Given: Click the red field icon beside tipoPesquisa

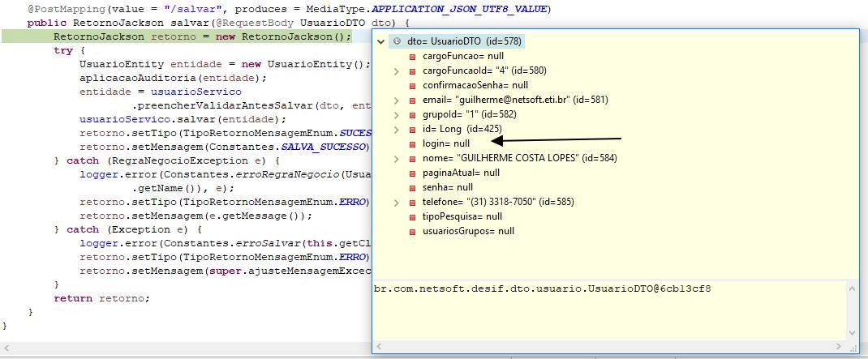Looking at the screenshot, I should coord(412,217).
